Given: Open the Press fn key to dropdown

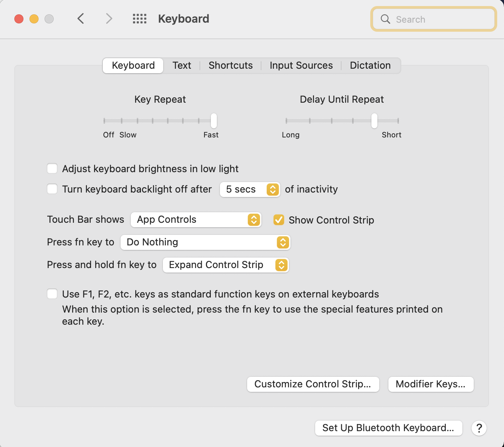Looking at the screenshot, I should [x=205, y=242].
